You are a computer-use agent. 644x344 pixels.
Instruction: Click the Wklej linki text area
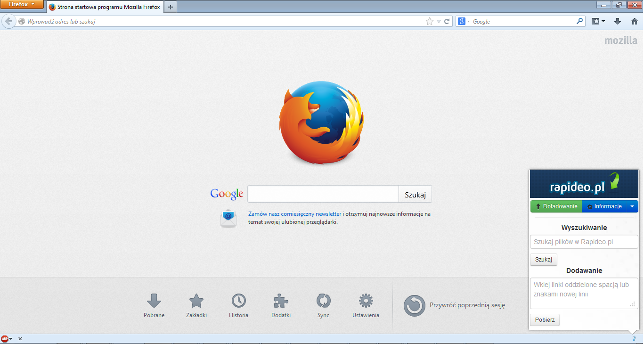pos(584,293)
